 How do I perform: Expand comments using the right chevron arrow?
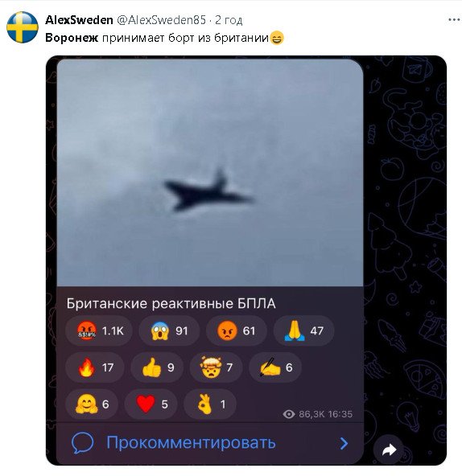344,443
